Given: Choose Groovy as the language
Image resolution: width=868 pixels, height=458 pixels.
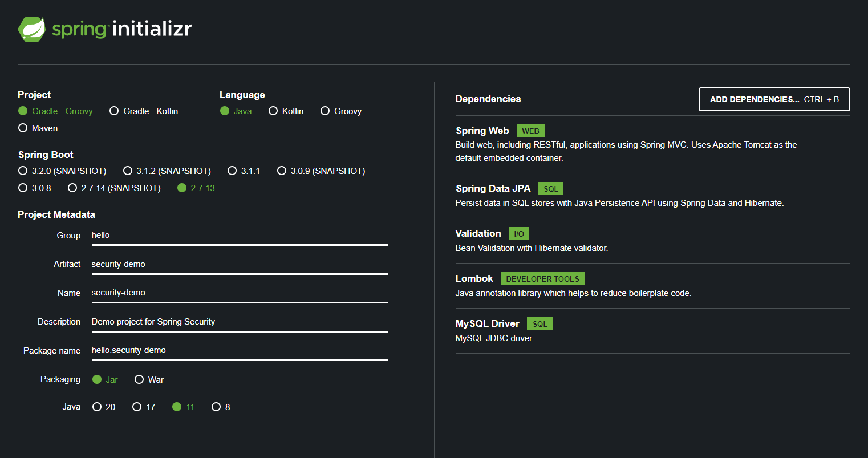Looking at the screenshot, I should [x=341, y=111].
